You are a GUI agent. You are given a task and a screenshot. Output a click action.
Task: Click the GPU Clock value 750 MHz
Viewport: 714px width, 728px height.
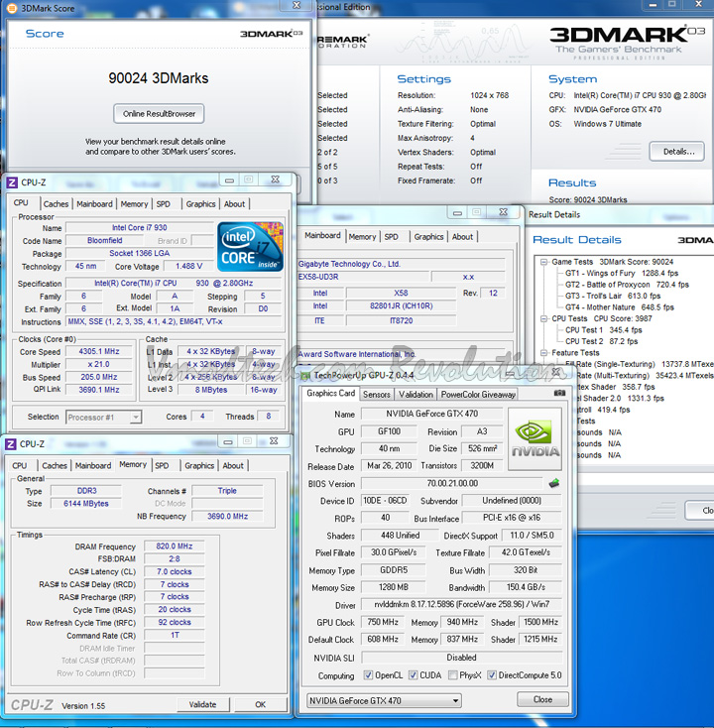(x=383, y=622)
